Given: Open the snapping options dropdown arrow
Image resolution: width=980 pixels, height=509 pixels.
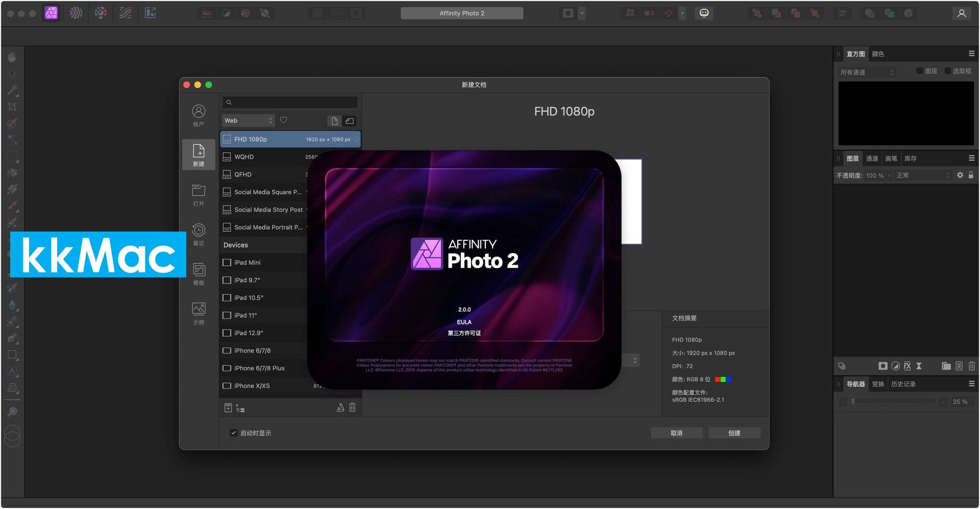Looking at the screenshot, I should pyautogui.click(x=682, y=13).
